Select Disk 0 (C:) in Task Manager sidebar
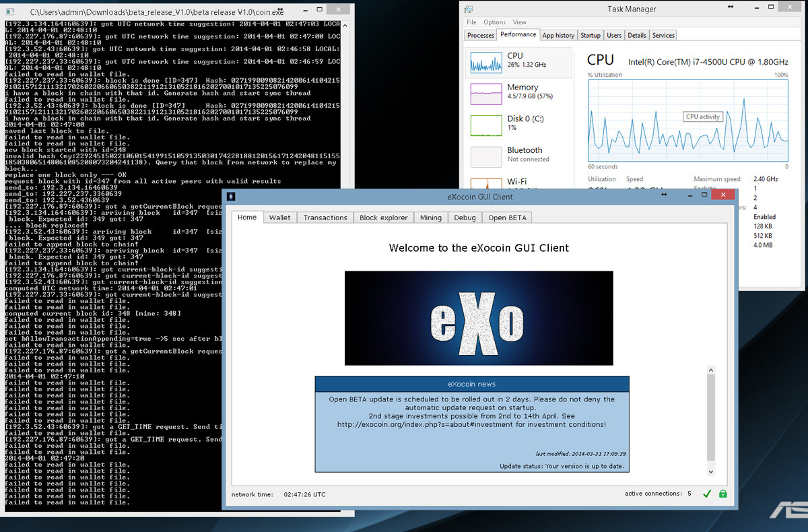808x532 pixels. [518, 124]
